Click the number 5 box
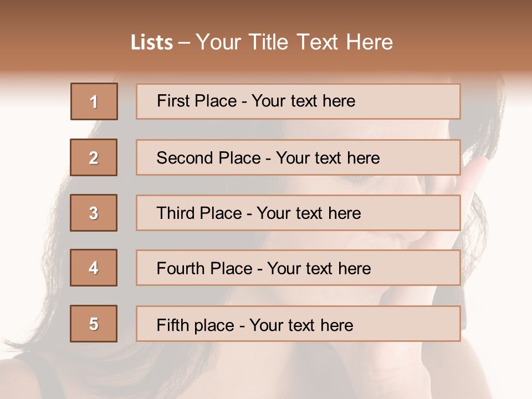 click(x=94, y=324)
